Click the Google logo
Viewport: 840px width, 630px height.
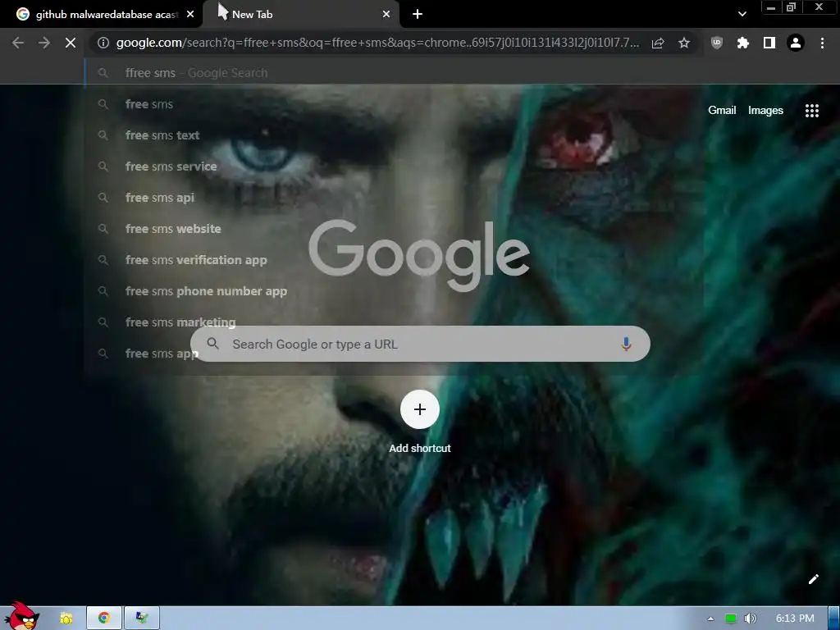(x=419, y=254)
